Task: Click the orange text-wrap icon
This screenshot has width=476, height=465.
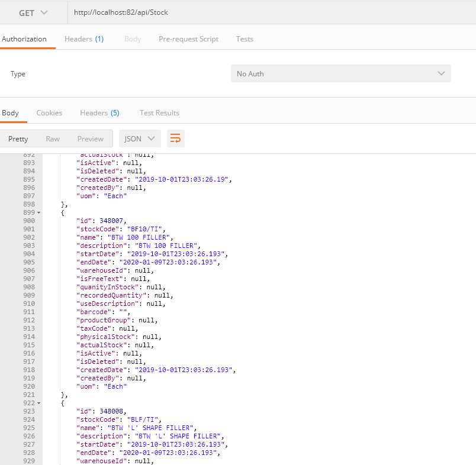Action: tap(175, 138)
